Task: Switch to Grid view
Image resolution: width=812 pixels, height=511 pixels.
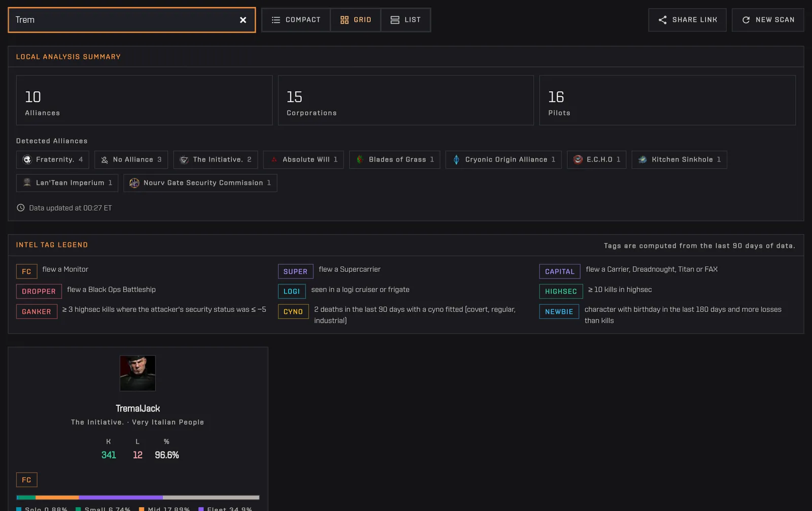Action: tap(356, 20)
